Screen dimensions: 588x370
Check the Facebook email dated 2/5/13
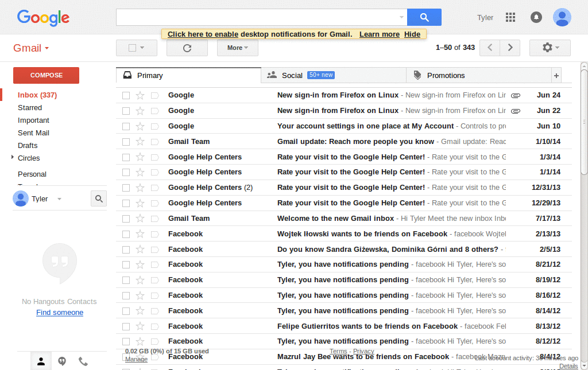point(126,250)
